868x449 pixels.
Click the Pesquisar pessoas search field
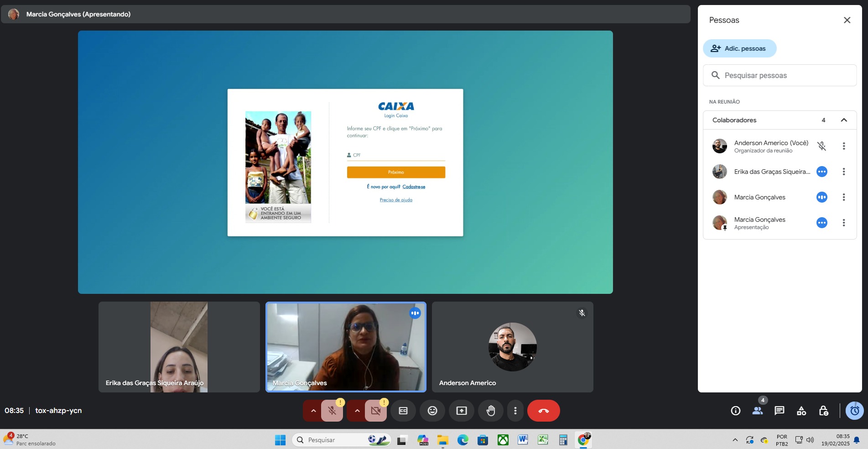(780, 75)
